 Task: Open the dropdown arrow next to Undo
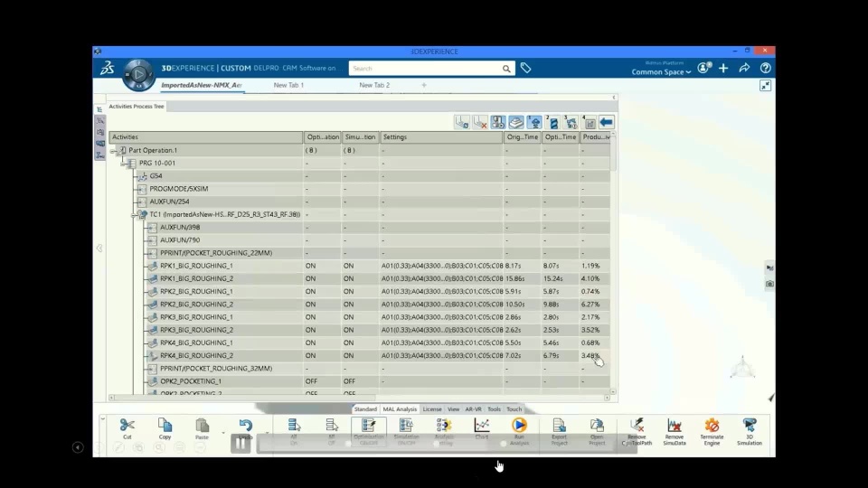(267, 433)
